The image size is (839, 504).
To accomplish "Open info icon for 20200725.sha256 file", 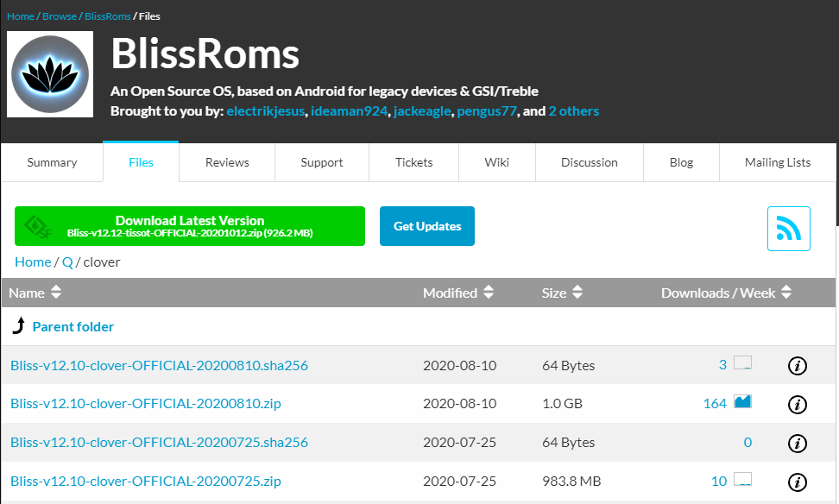I will pos(798,443).
